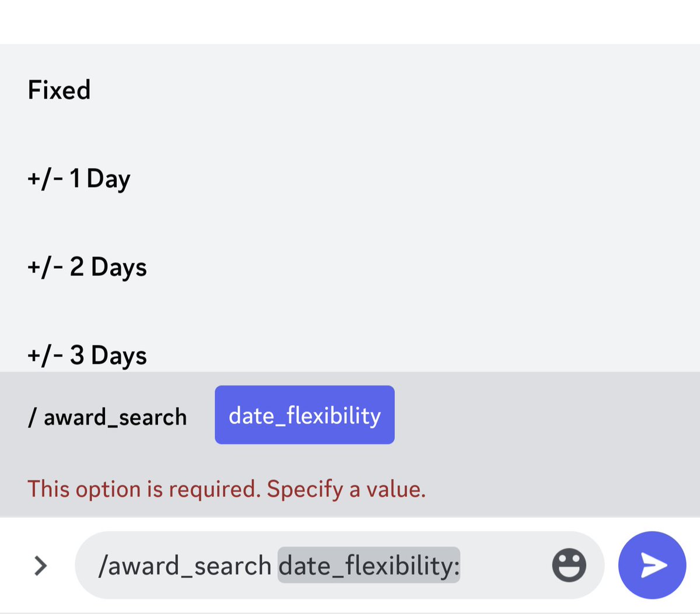The width and height of the screenshot is (700, 614).
Task: Click the white blank area above the choices
Action: (350, 22)
